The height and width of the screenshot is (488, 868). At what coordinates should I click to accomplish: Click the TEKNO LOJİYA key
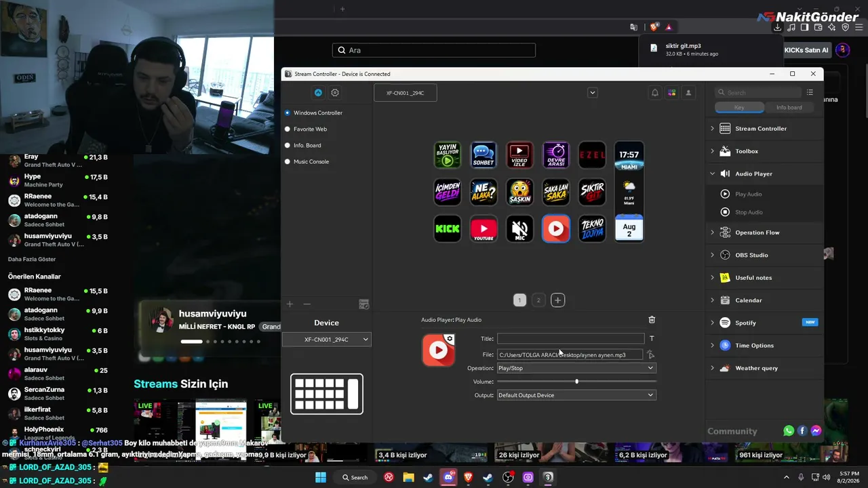pos(592,229)
